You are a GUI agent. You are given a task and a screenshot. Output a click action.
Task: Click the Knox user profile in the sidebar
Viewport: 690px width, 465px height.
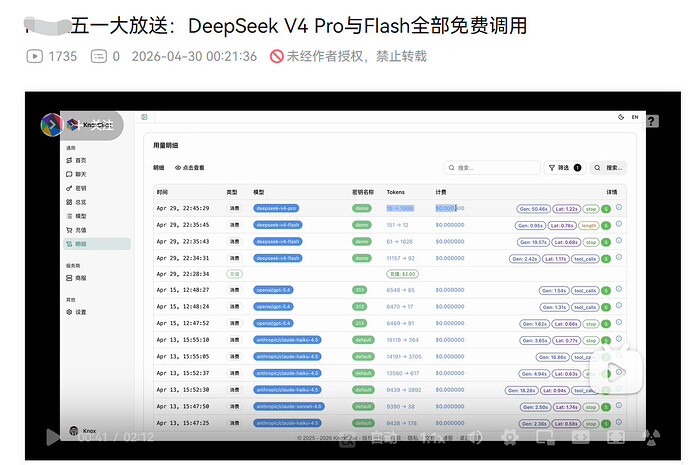pyautogui.click(x=83, y=431)
